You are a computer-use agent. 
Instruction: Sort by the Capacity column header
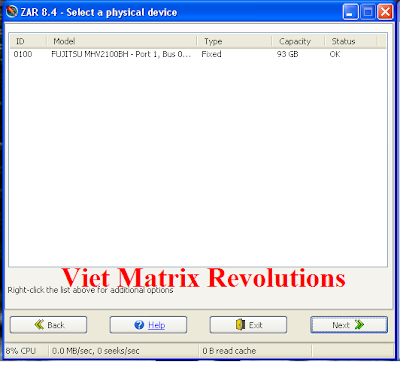pyautogui.click(x=298, y=41)
